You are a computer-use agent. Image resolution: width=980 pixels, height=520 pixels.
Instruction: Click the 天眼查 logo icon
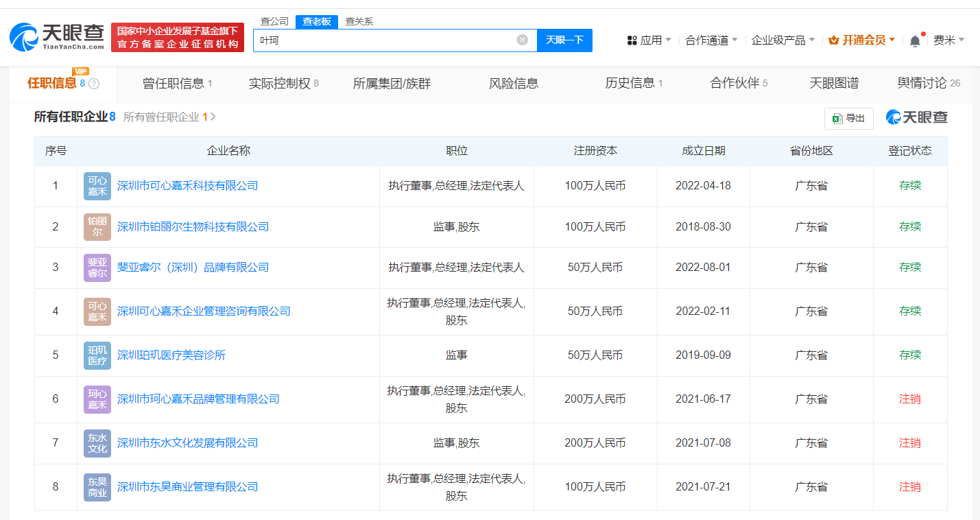(24, 34)
